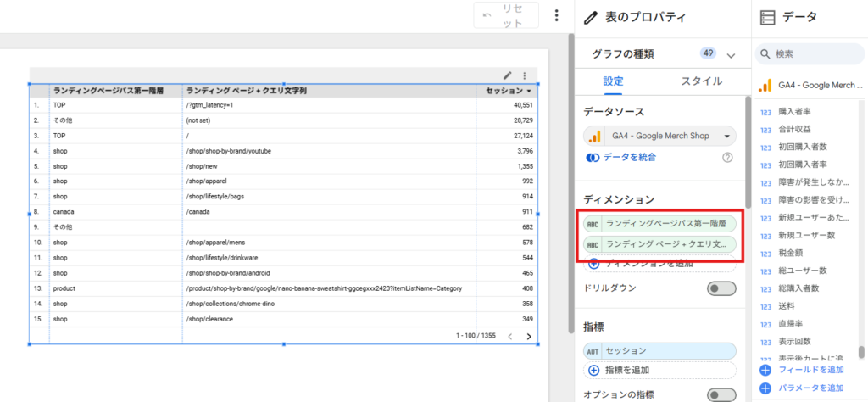Open the top toolbar vertical dots menu

556,15
